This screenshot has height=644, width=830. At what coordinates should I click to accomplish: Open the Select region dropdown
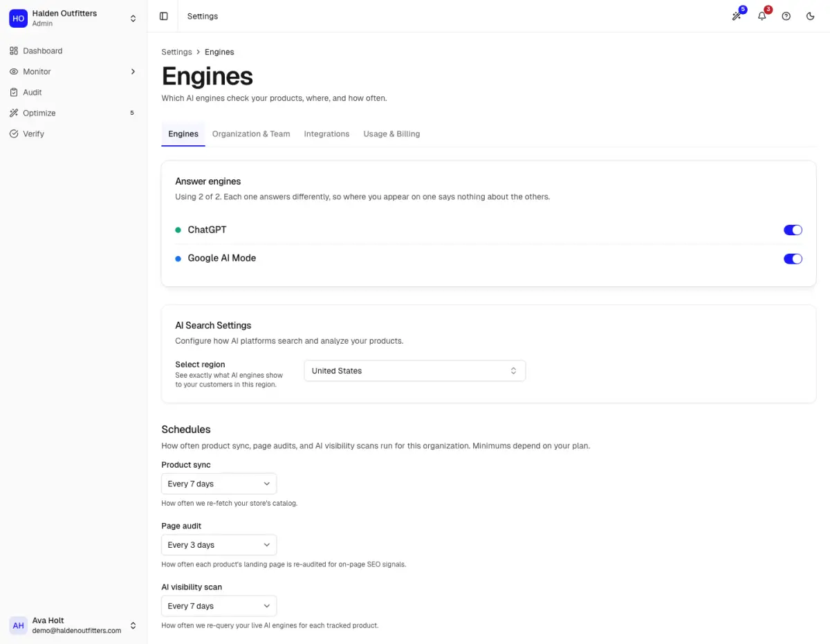click(x=415, y=371)
